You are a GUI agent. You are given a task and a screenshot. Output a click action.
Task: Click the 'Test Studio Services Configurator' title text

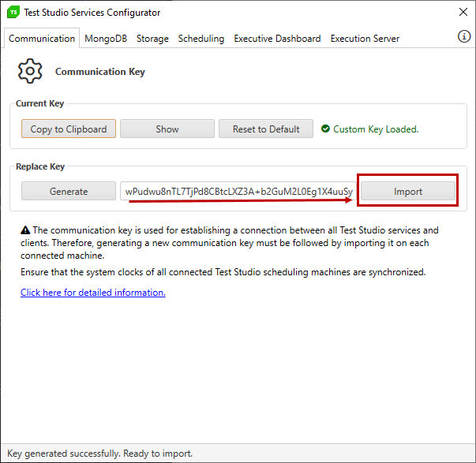92,13
